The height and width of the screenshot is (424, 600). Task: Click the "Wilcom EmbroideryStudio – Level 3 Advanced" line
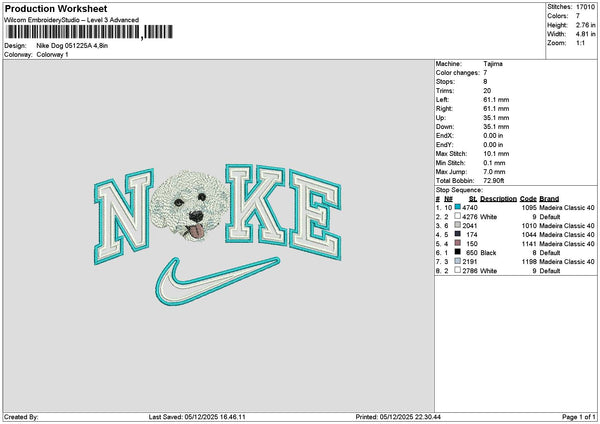pyautogui.click(x=72, y=20)
